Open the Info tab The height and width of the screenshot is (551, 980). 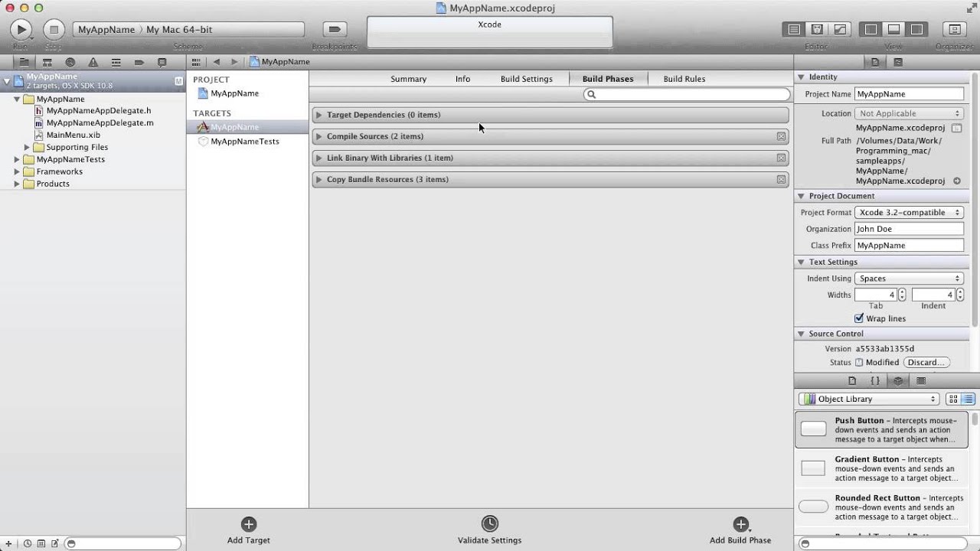pos(462,79)
